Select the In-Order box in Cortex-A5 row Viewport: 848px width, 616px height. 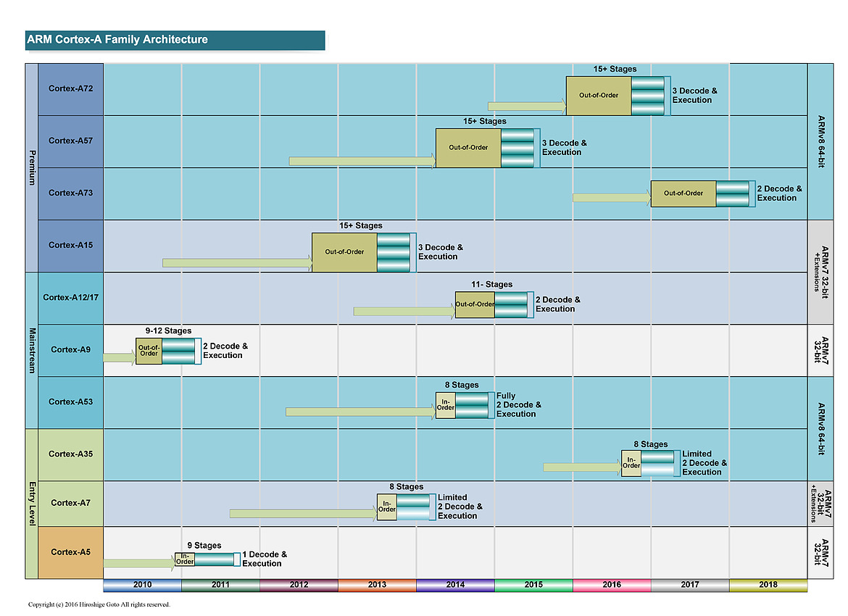pyautogui.click(x=185, y=559)
